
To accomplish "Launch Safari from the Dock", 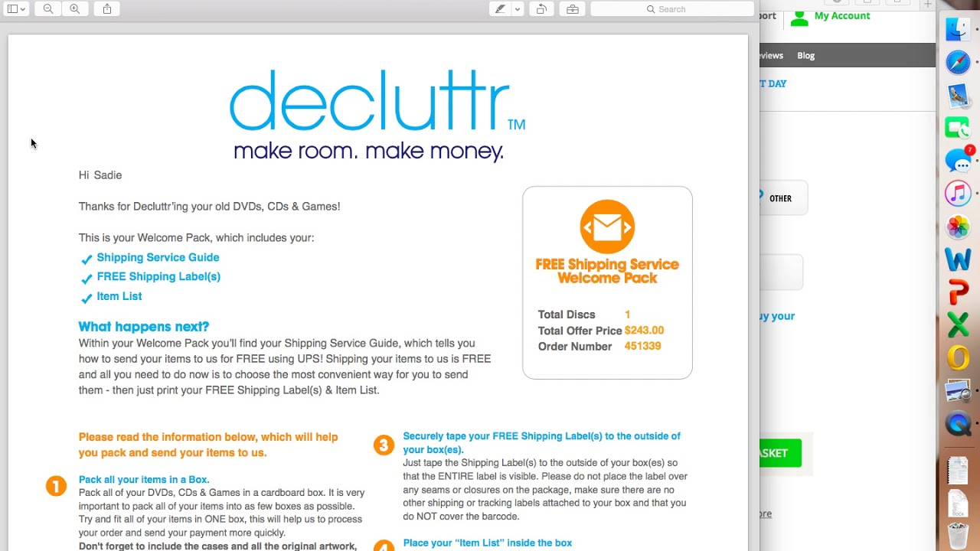I will [x=958, y=62].
